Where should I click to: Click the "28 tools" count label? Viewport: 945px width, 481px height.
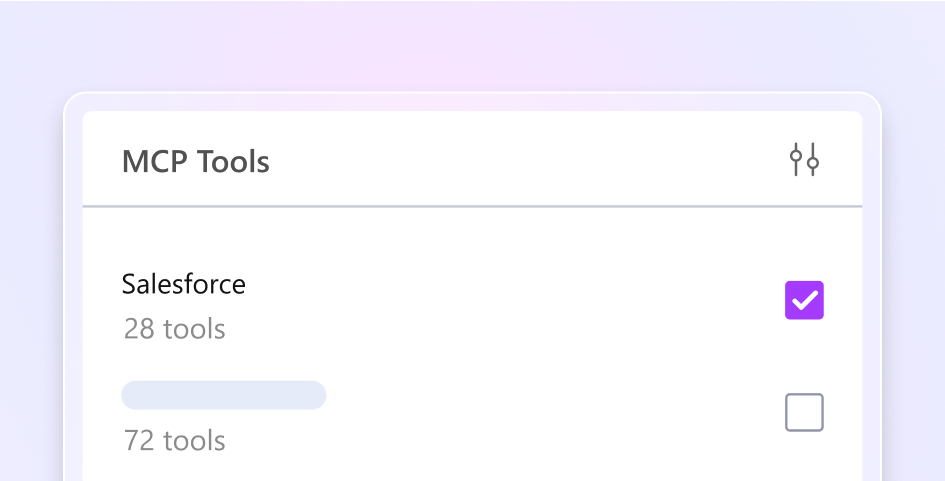coord(174,328)
